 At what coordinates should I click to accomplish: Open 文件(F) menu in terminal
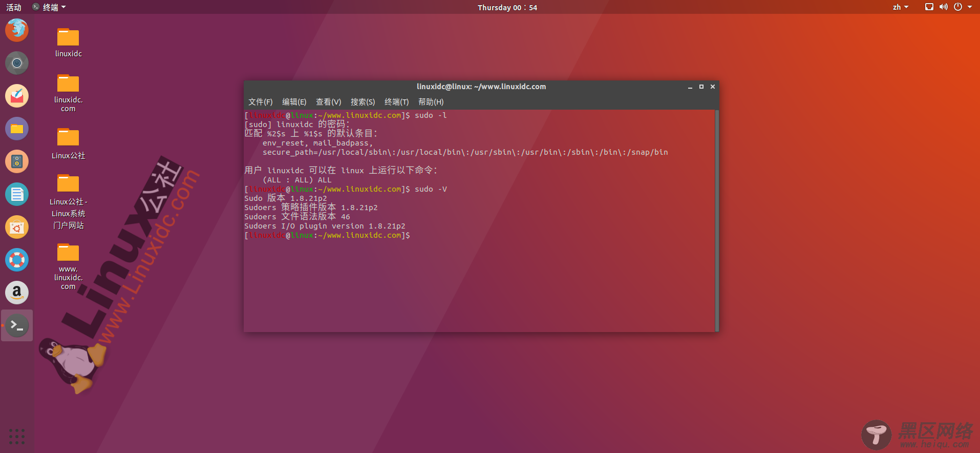tap(261, 102)
